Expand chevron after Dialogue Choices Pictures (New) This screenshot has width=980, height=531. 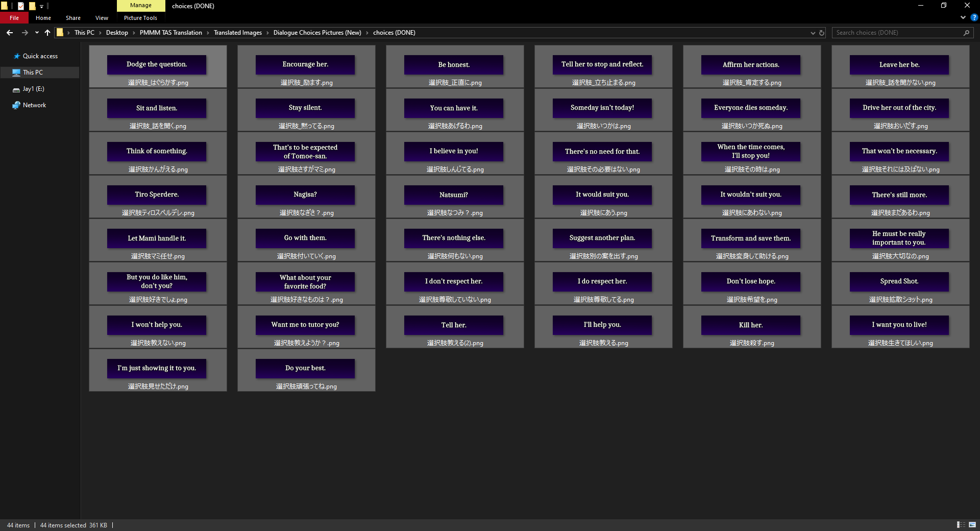(x=367, y=33)
